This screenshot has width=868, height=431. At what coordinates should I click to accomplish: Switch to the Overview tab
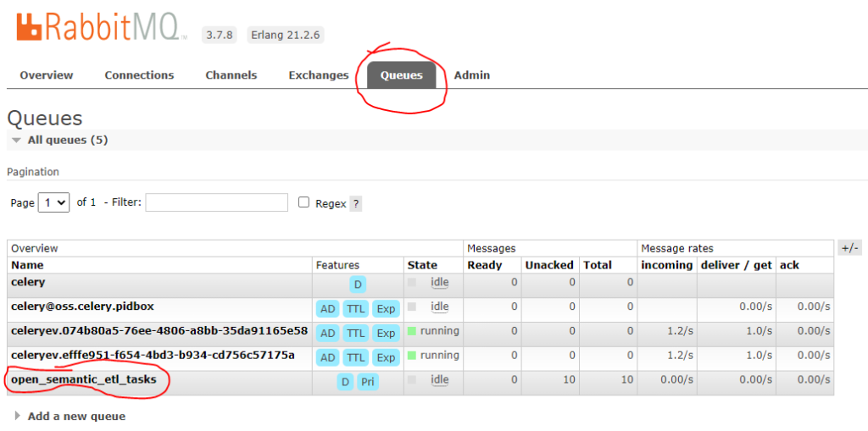(x=47, y=75)
